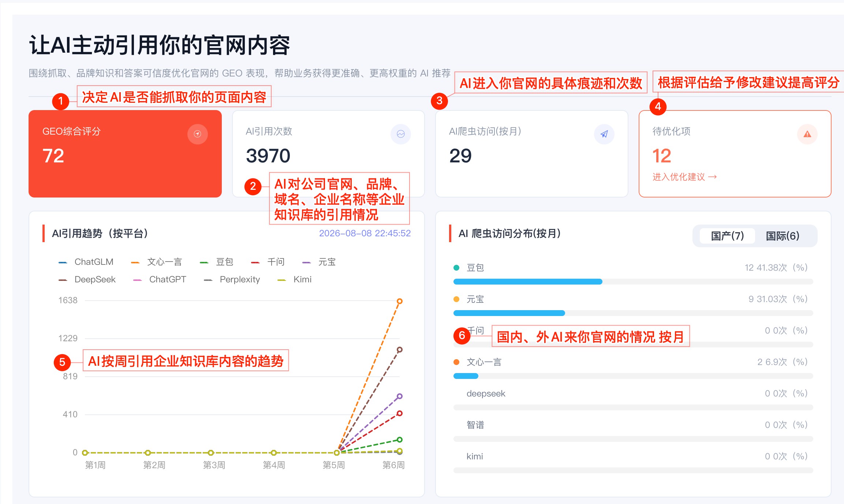This screenshot has width=844, height=504.
Task: Toggle ChatGPT series in the legend
Action: 160,279
